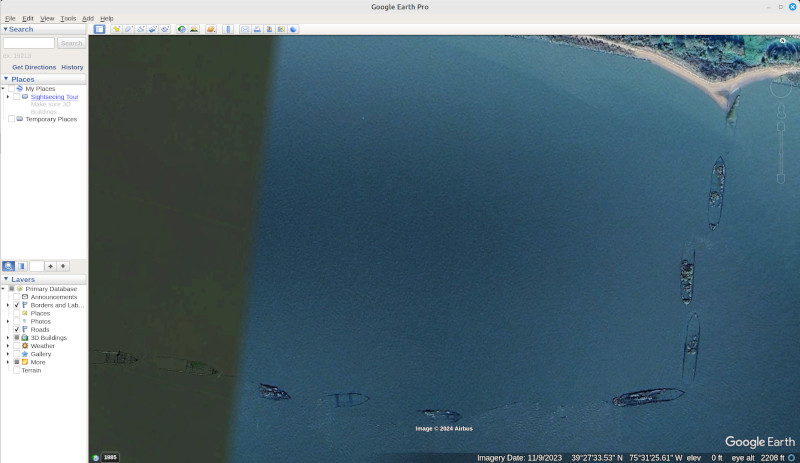The height and width of the screenshot is (463, 800).
Task: Check the Temporary Places checkbox
Action: coord(12,119)
